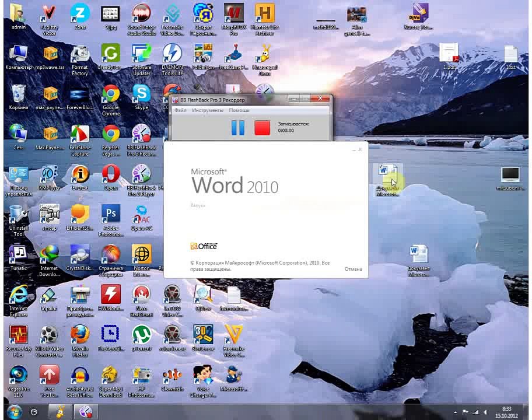Select the 1.txt file icon
The image size is (532, 420).
[510, 57]
